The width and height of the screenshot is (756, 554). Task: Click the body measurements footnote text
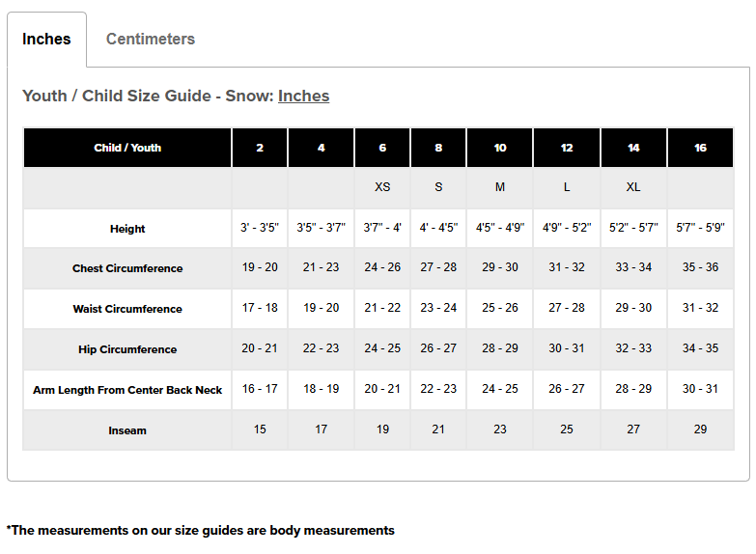pyautogui.click(x=201, y=531)
